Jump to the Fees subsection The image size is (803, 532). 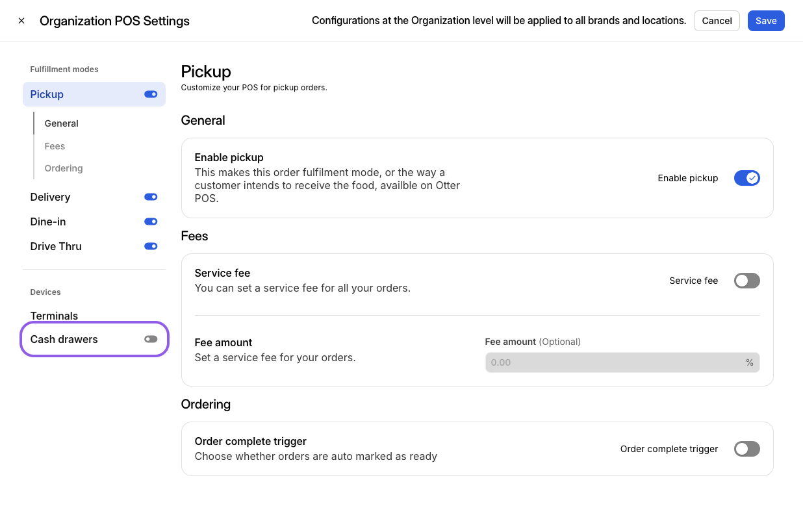[x=55, y=146]
